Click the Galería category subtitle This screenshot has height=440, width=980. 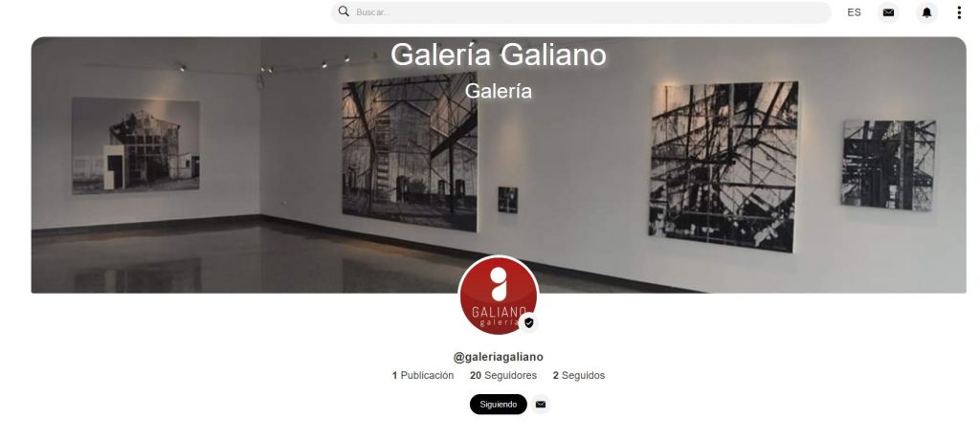click(498, 91)
